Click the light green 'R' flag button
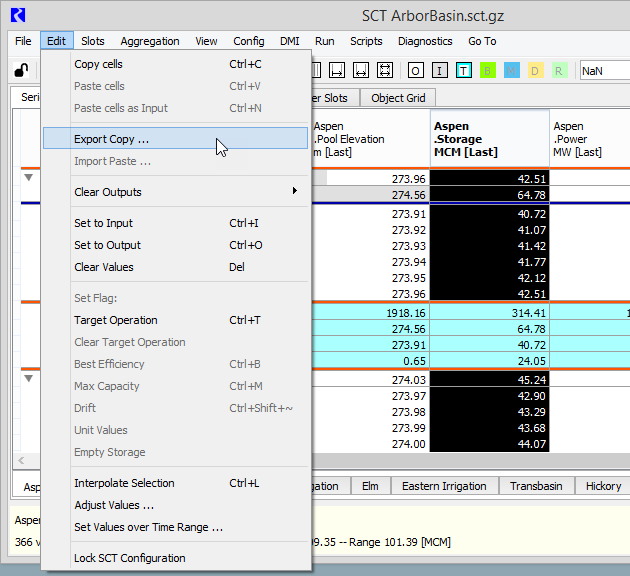 point(559,71)
